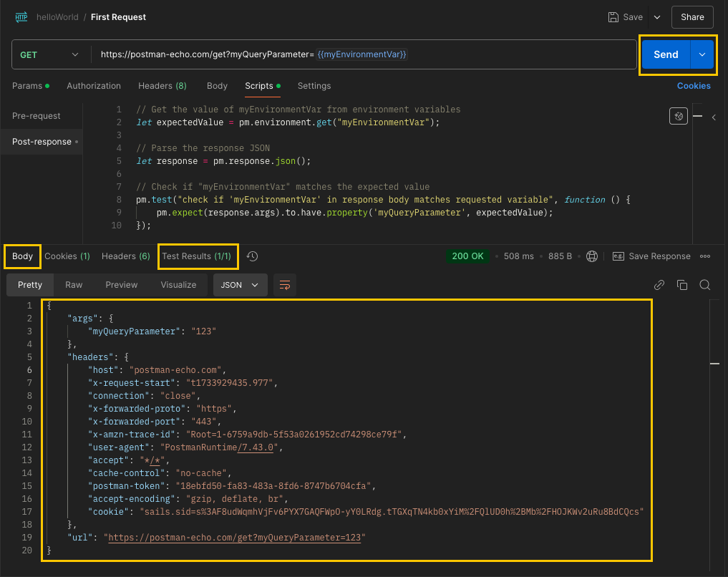Select the Pretty view mode
The image size is (728, 577).
click(30, 284)
